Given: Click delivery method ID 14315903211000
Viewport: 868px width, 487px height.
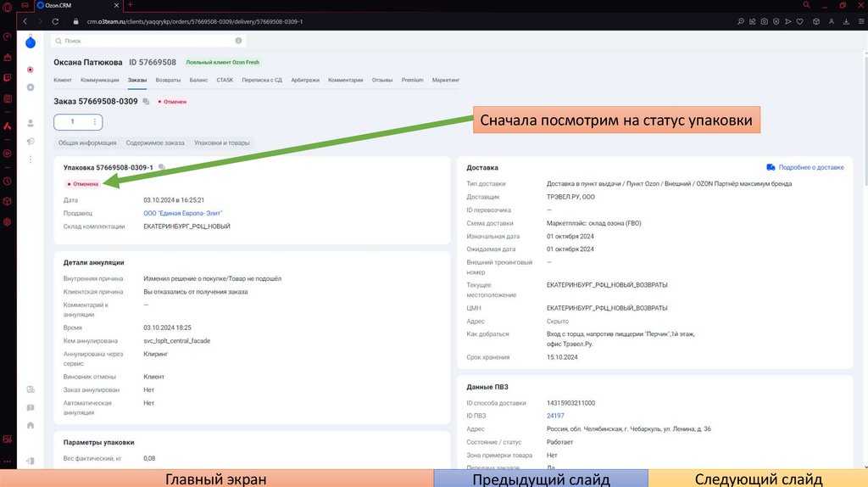Looking at the screenshot, I should click(570, 403).
